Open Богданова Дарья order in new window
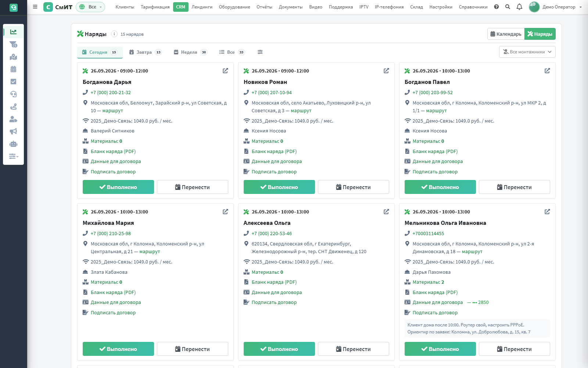This screenshot has width=588, height=368. 225,71
